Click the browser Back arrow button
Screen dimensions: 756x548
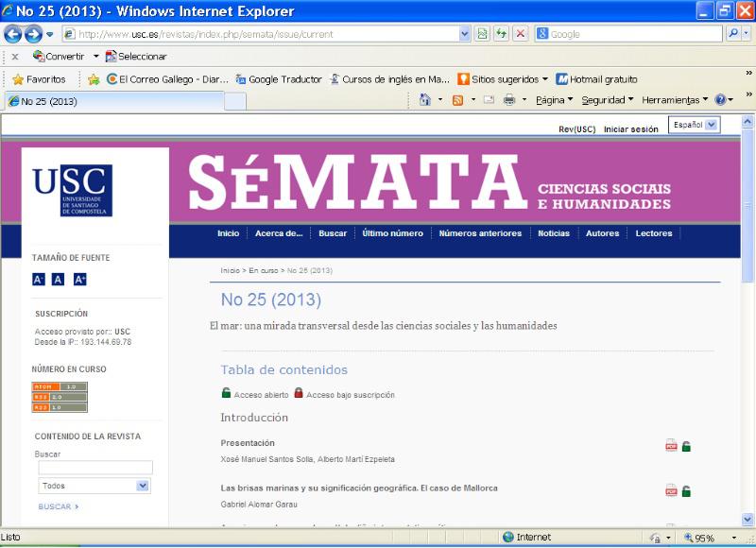pyautogui.click(x=12, y=34)
